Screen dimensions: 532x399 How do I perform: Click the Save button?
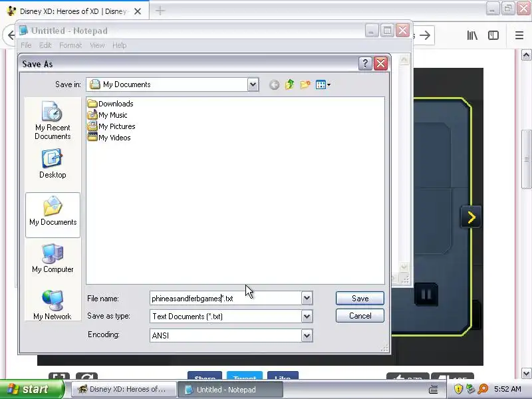[360, 298]
